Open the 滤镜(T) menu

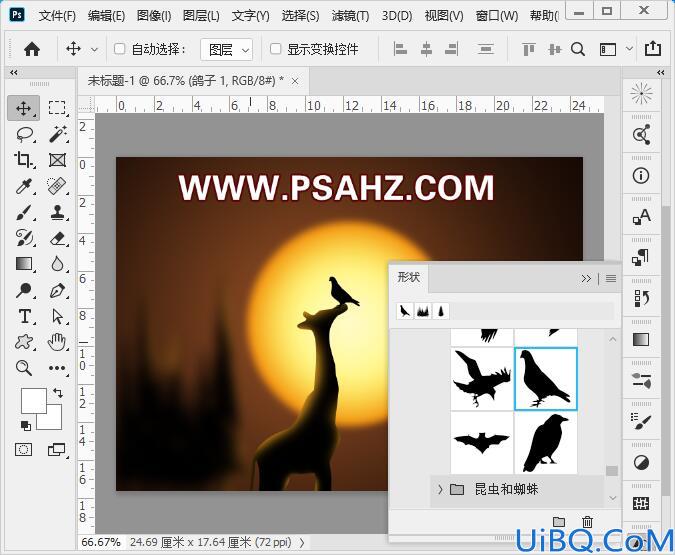(350, 16)
